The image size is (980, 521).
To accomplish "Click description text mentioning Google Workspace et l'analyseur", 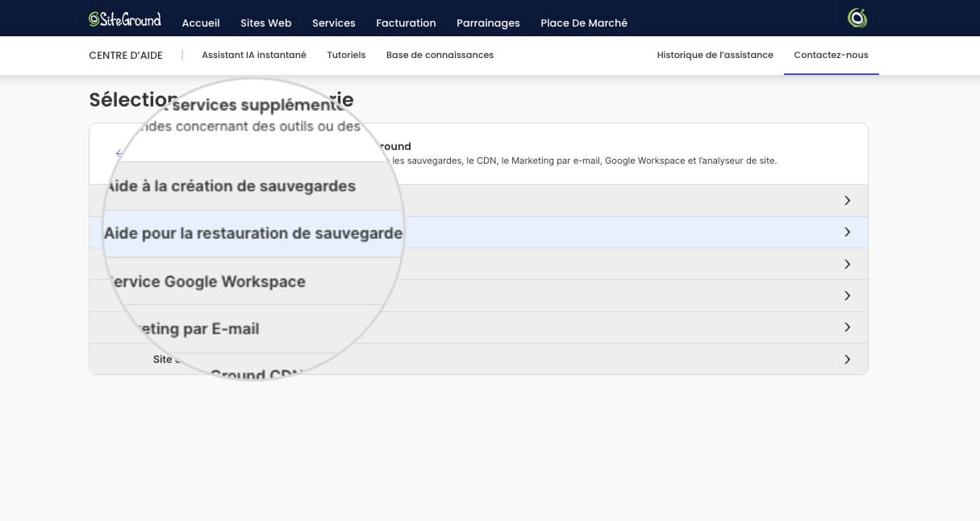I will point(584,161).
